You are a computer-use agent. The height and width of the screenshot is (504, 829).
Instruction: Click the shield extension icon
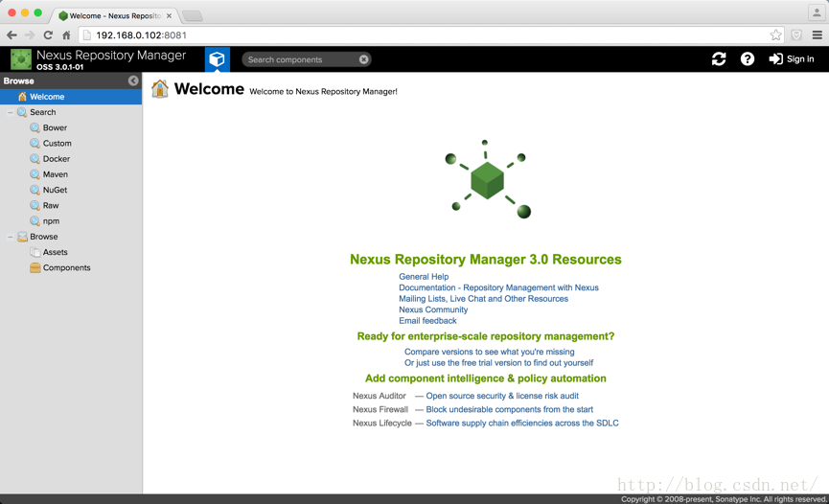click(x=796, y=34)
